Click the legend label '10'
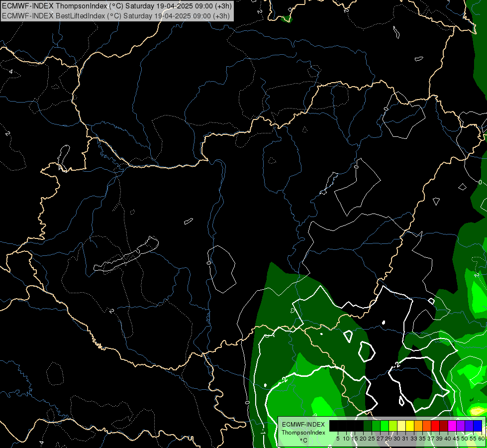This screenshot has height=448, width=487. click(346, 439)
